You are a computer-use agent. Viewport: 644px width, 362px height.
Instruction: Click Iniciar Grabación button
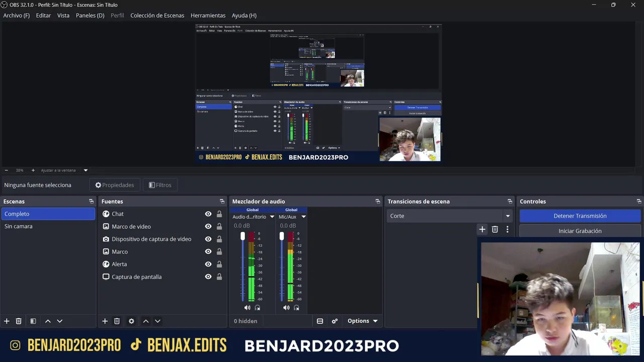click(580, 231)
